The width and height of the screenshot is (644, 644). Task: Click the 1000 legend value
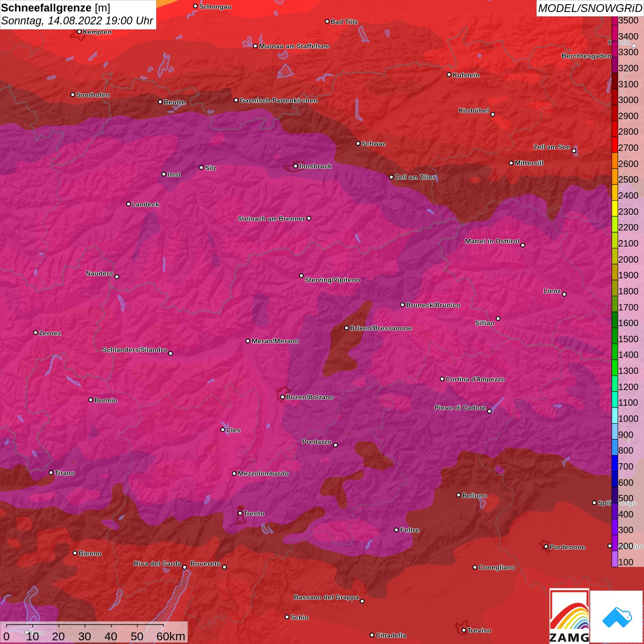click(628, 419)
